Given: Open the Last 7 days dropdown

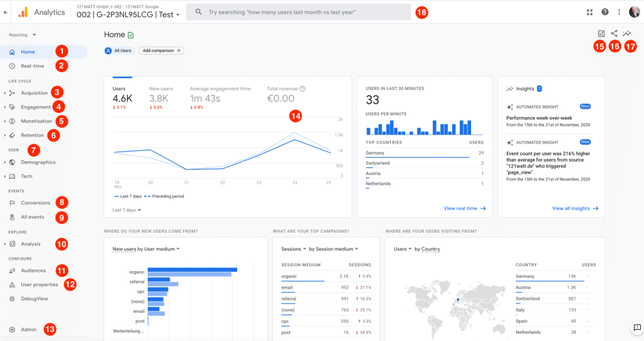Looking at the screenshot, I should click(x=127, y=210).
